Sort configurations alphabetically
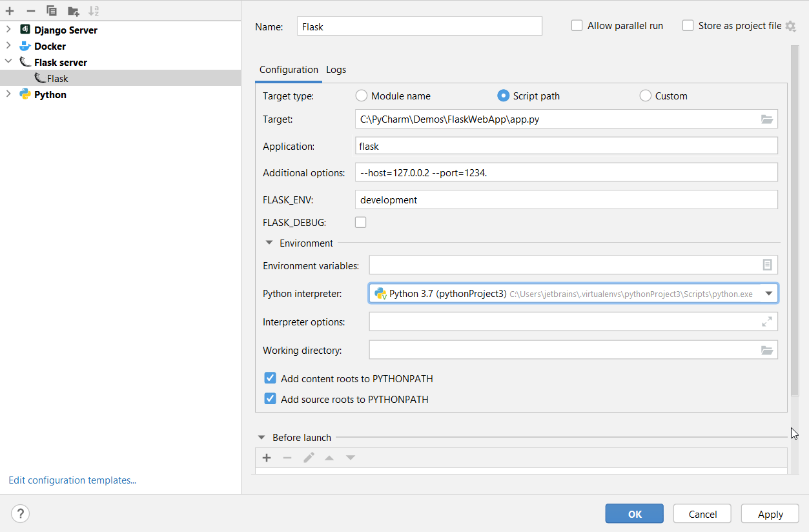 click(94, 11)
